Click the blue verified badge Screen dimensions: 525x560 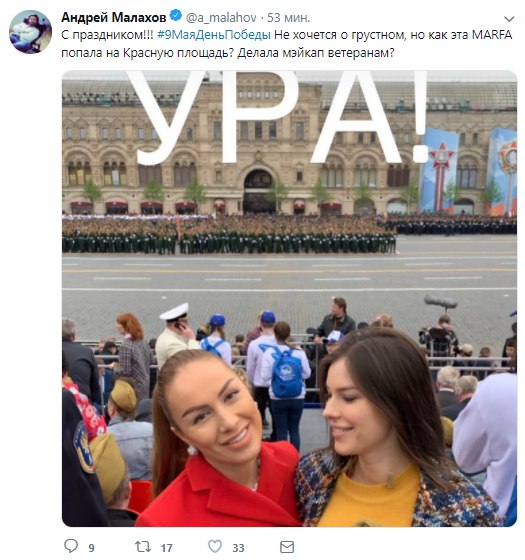click(x=176, y=16)
